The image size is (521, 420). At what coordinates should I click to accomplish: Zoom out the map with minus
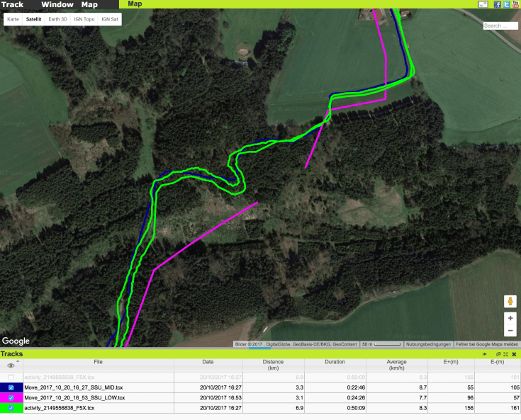coord(510,331)
